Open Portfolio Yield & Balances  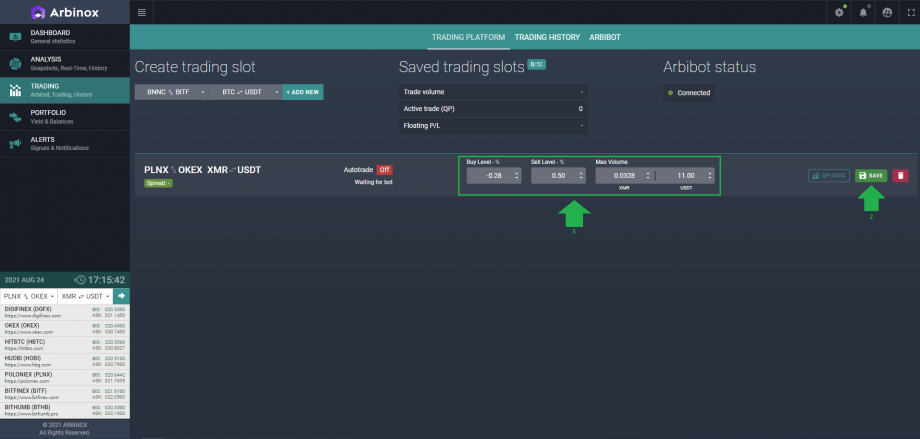(65, 117)
